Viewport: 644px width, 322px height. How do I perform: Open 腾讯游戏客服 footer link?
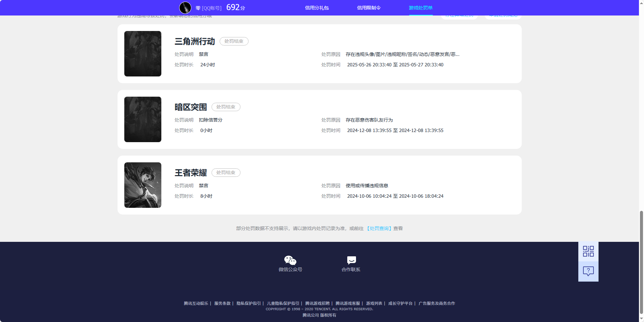tap(348, 303)
